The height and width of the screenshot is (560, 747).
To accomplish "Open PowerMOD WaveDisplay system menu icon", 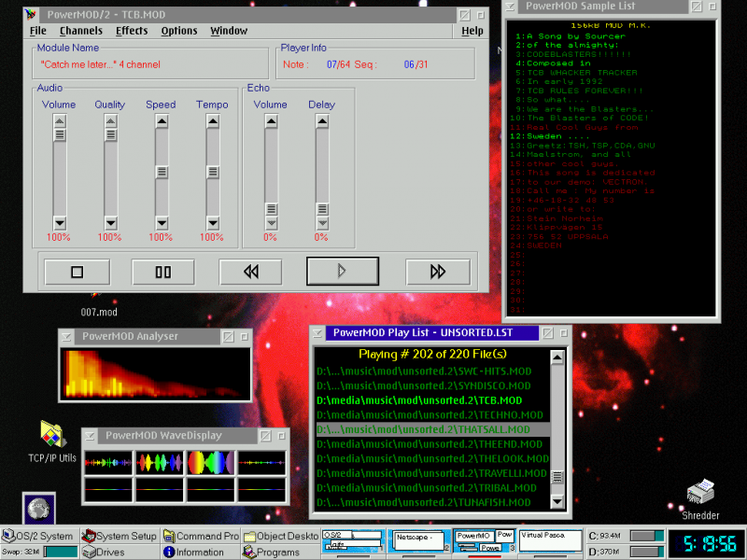I will coord(90,436).
